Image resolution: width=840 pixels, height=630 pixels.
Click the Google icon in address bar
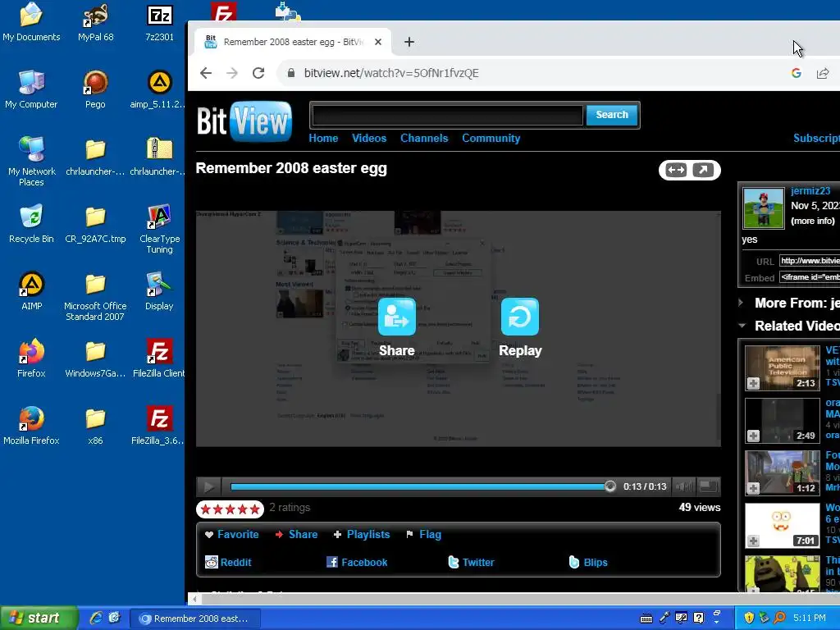(x=796, y=73)
